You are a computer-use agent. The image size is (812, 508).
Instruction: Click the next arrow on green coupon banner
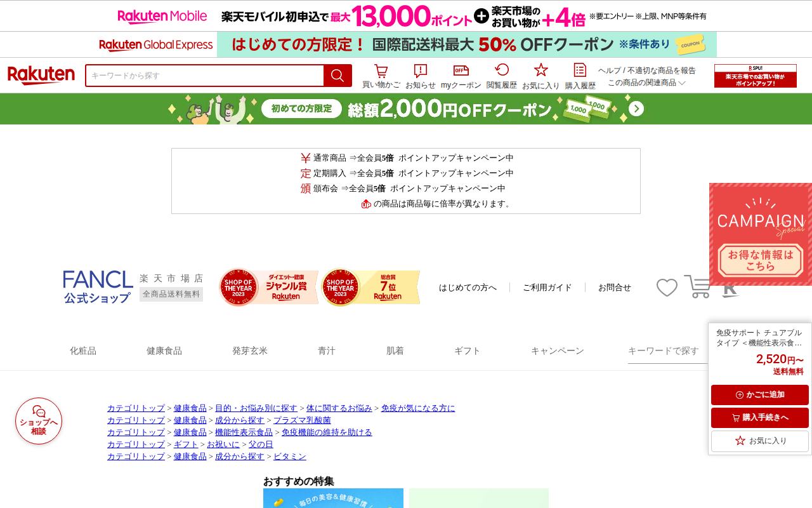coord(636,109)
